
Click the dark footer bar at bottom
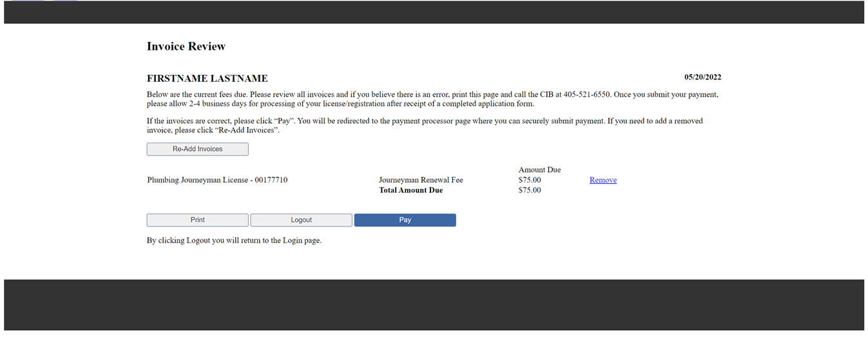pos(434,304)
